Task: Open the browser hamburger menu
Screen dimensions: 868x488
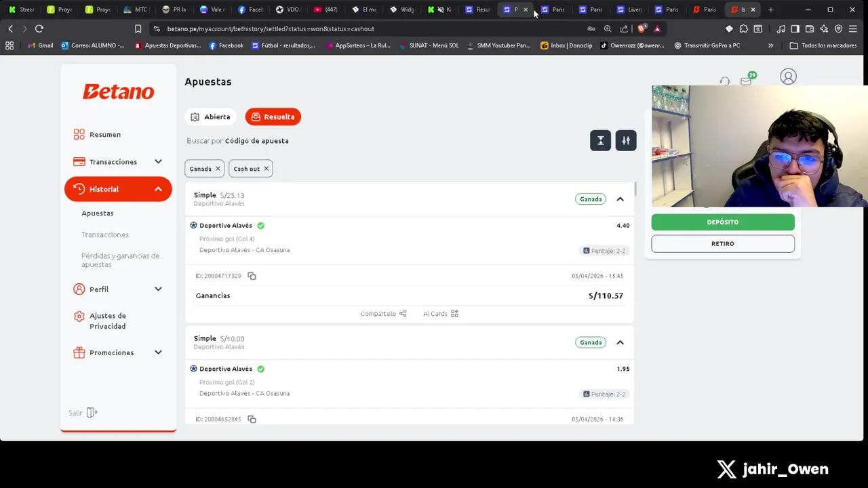Action: [x=852, y=28]
